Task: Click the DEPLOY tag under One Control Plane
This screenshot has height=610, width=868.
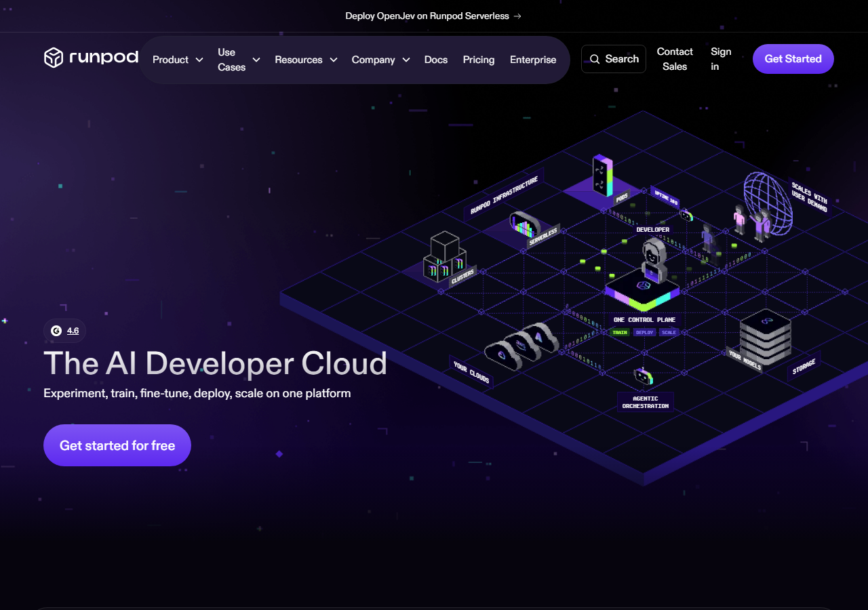Action: click(x=645, y=332)
